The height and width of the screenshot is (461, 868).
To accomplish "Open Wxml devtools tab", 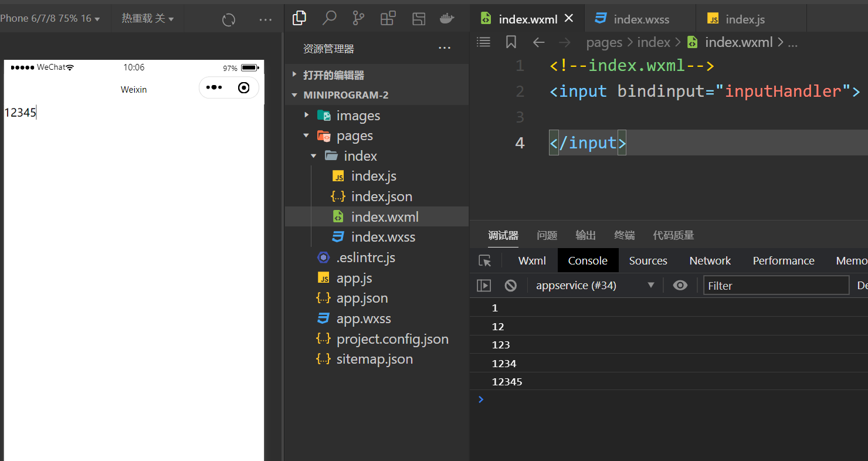I will [x=532, y=261].
